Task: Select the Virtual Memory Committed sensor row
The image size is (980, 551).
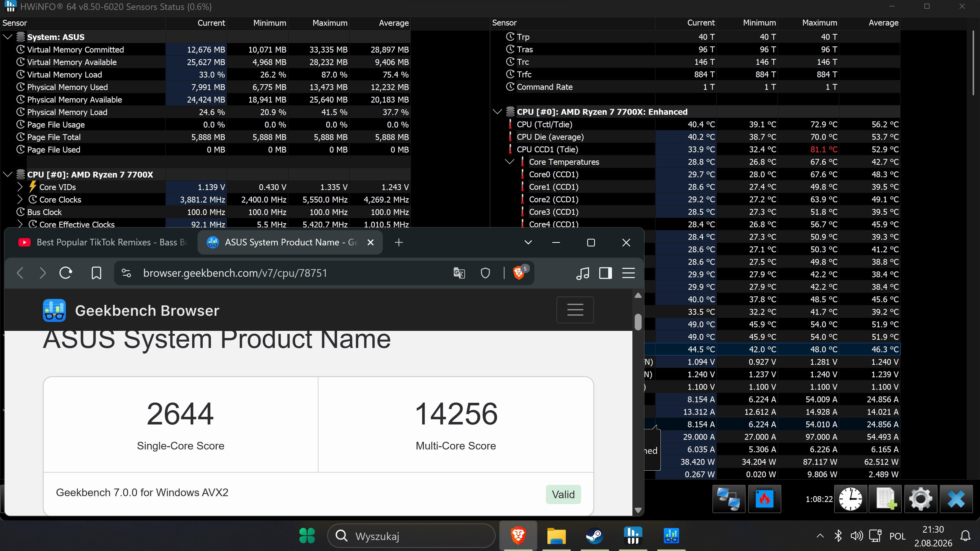Action: (205, 49)
